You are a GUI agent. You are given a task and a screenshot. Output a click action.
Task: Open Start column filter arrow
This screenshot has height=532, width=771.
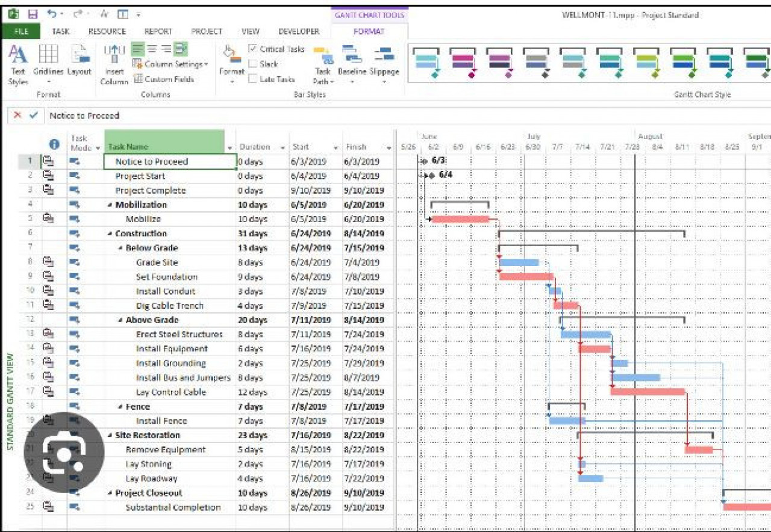(x=336, y=147)
